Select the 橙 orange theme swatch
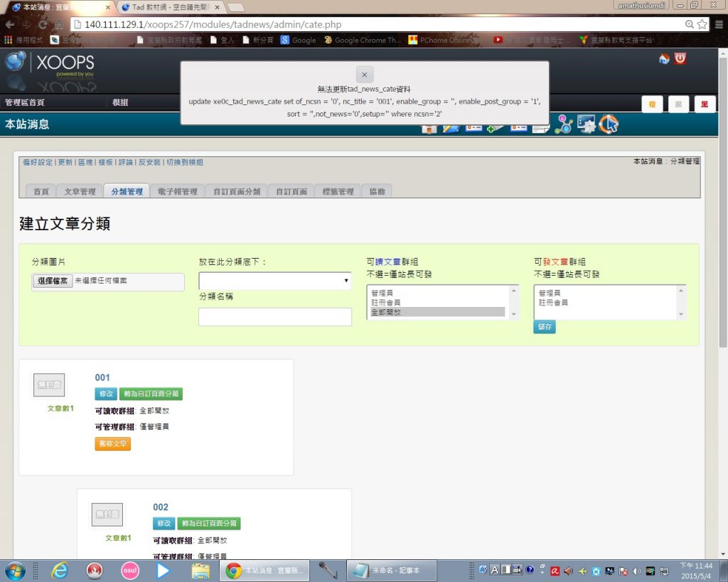The width and height of the screenshot is (728, 582). [x=653, y=104]
